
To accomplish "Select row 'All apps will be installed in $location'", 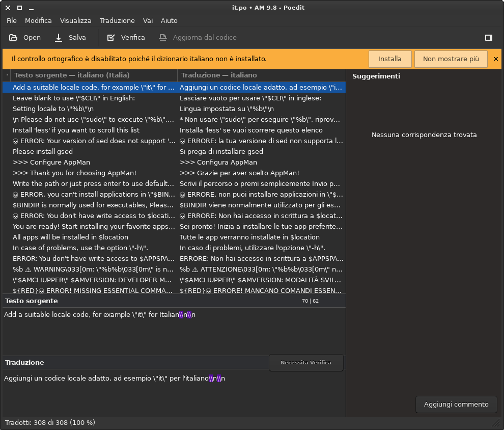I will point(174,237).
